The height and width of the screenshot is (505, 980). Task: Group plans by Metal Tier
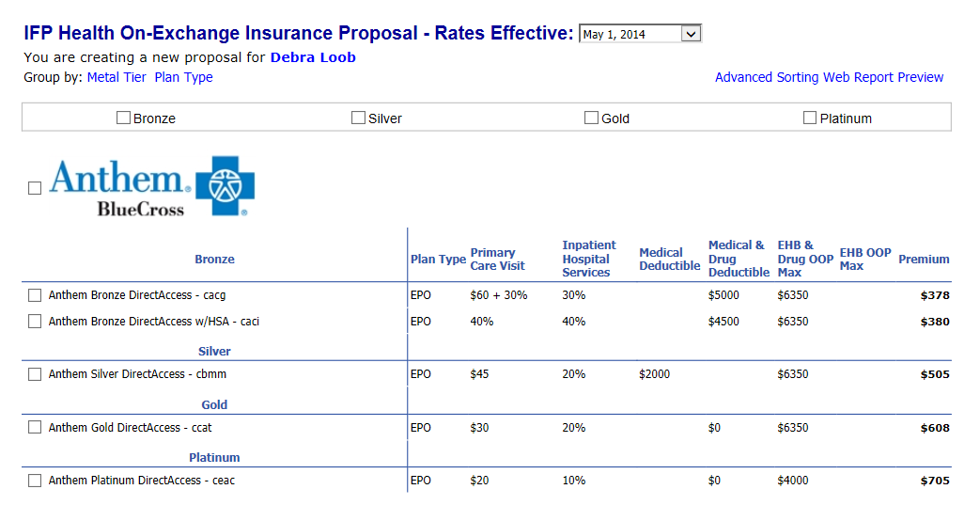tap(117, 77)
